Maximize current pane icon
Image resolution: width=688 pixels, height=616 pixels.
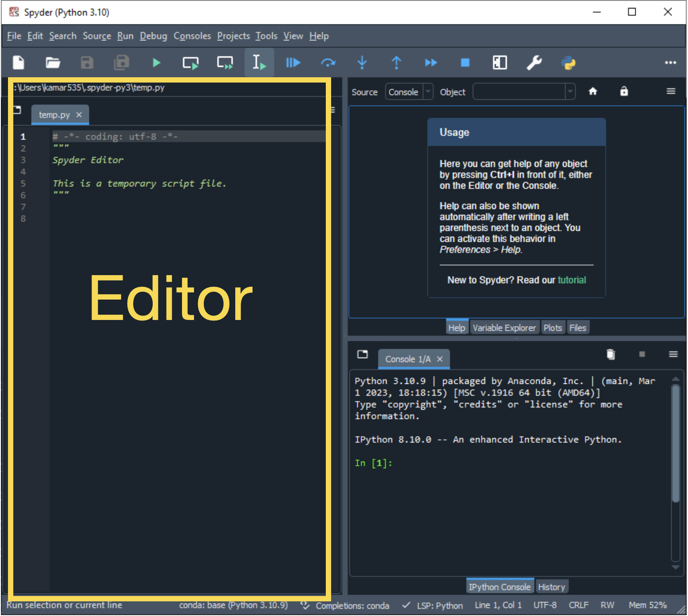pos(500,63)
